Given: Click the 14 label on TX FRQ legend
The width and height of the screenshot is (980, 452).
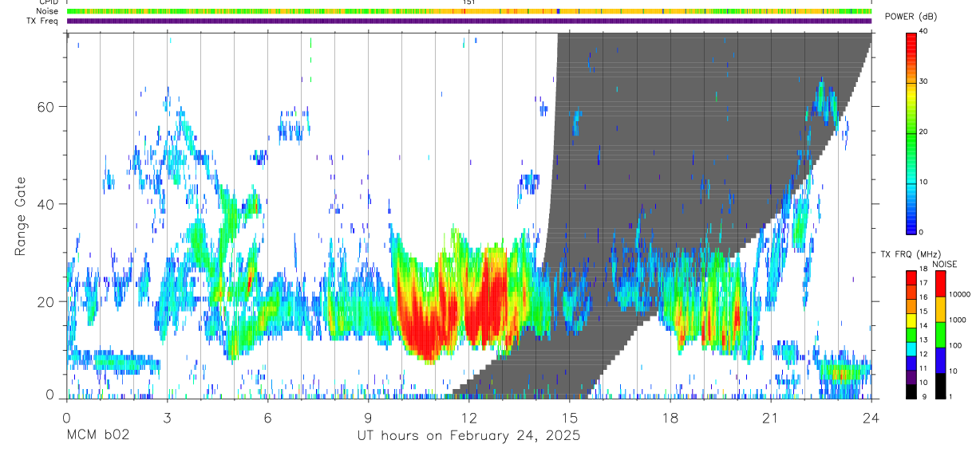Looking at the screenshot, I should pos(923,326).
